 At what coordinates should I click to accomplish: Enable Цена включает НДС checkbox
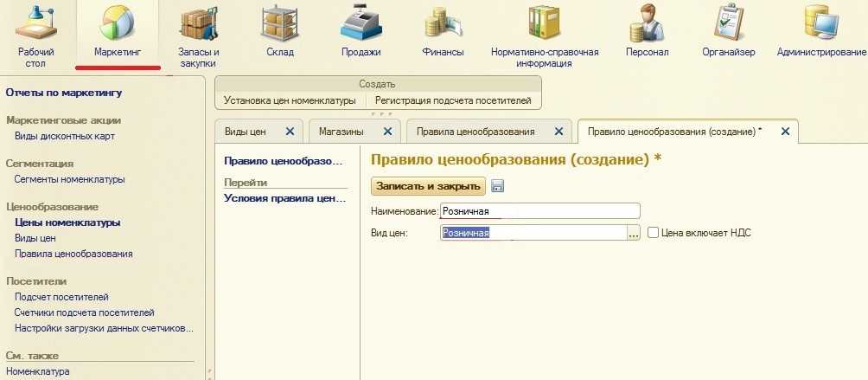point(654,233)
